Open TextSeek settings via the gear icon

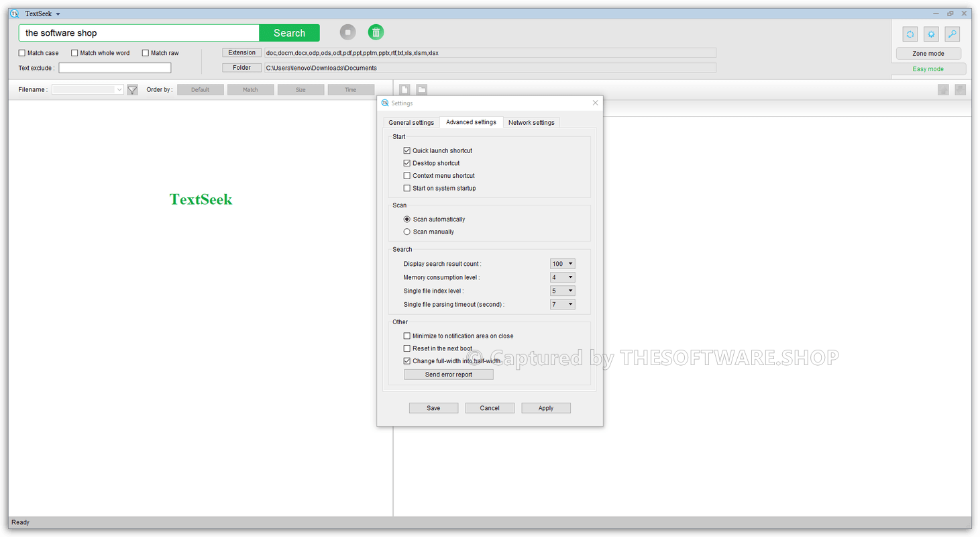point(931,34)
